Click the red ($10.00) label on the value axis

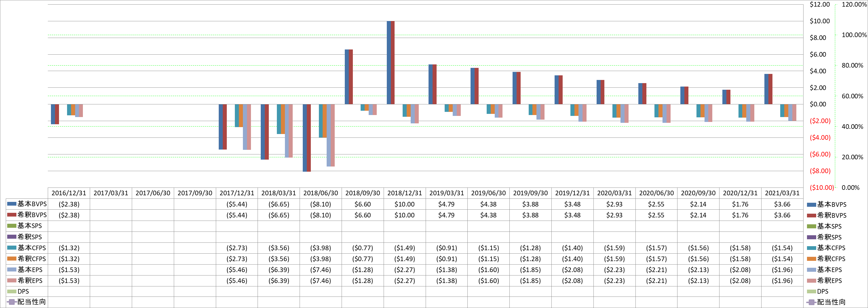click(822, 188)
